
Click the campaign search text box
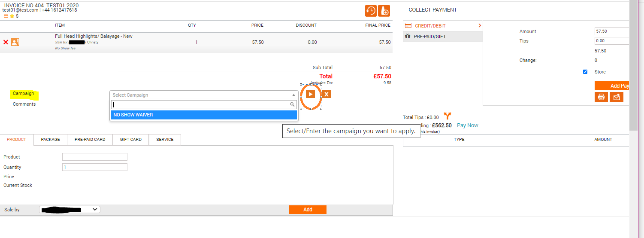pyautogui.click(x=204, y=104)
